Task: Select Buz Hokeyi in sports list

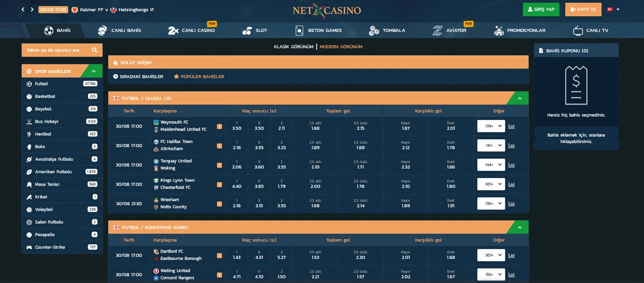Action: (x=62, y=121)
